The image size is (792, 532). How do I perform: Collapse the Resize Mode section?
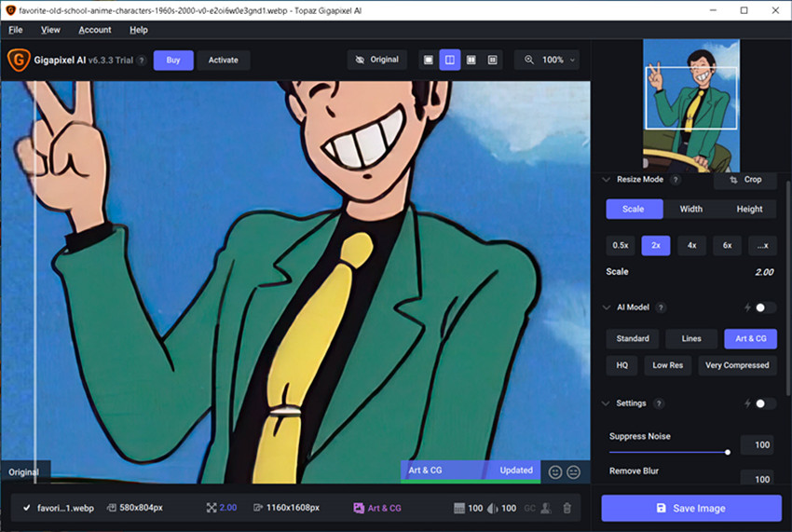(x=607, y=180)
